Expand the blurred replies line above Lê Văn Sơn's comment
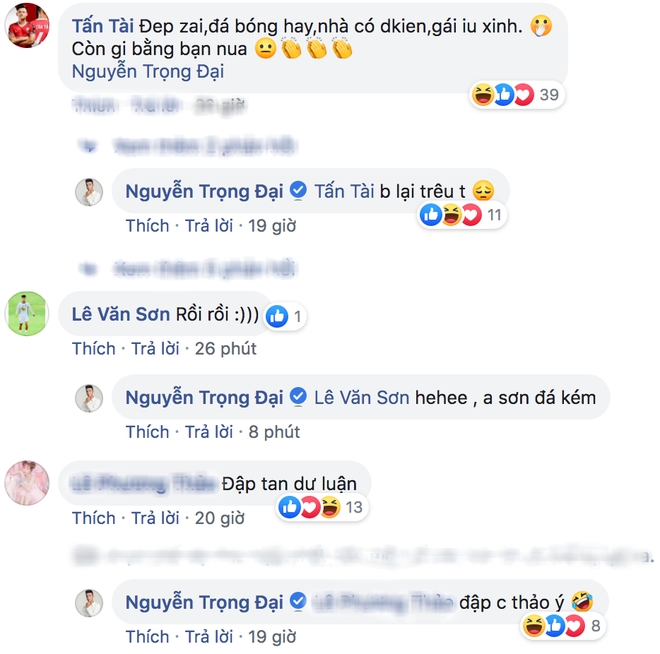 coord(188,269)
